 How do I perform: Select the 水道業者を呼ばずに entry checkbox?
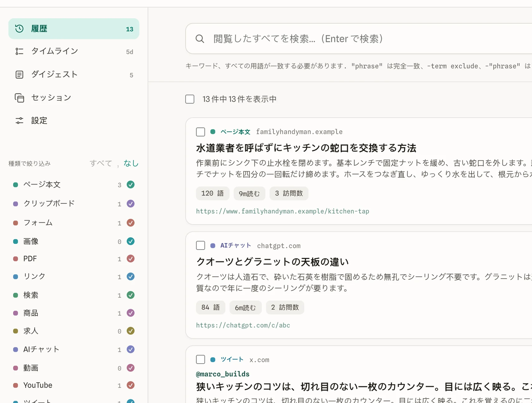pyautogui.click(x=201, y=132)
